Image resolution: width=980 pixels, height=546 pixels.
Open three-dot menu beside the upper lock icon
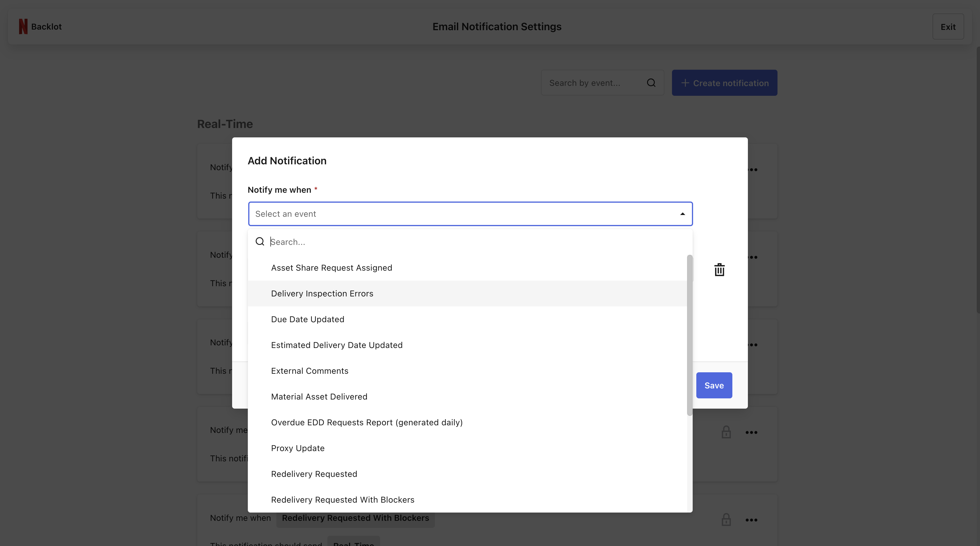(x=751, y=432)
